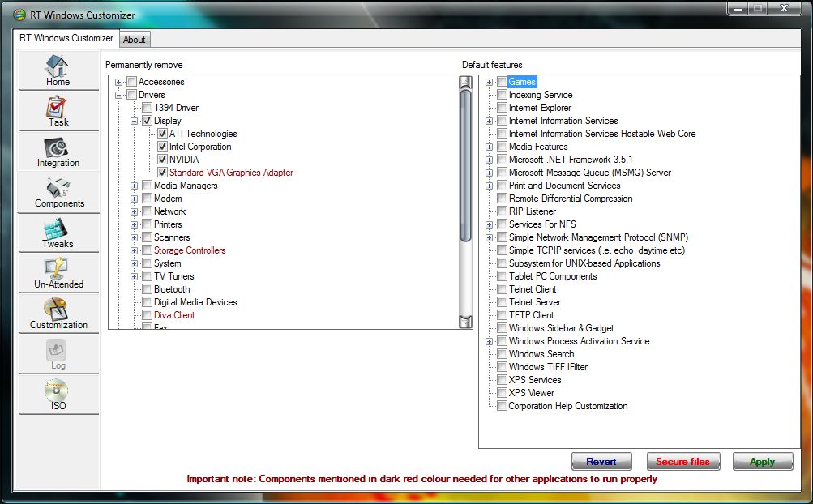Select the TFTP Client item
Screen dimensions: 813x504
pos(531,314)
